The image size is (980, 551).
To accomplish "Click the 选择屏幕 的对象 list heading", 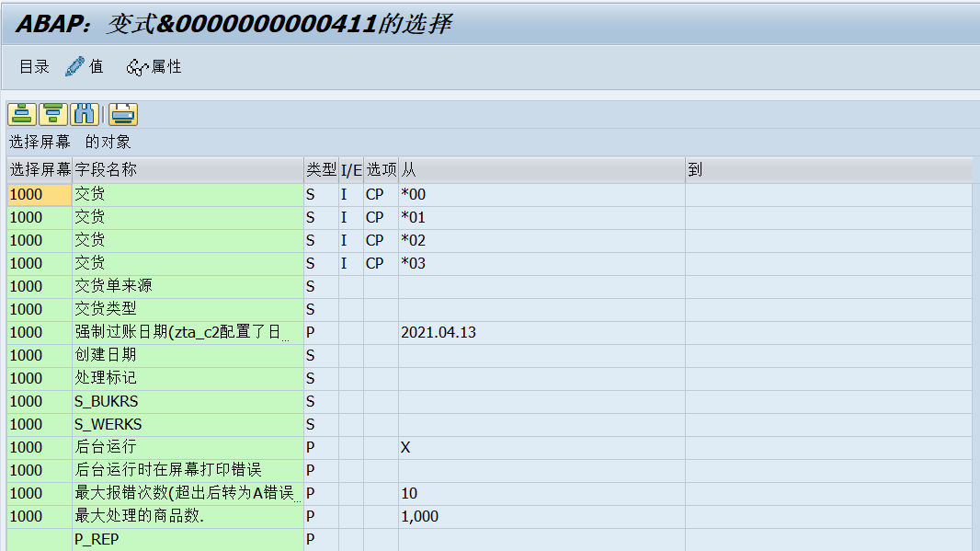I will tap(70, 142).
